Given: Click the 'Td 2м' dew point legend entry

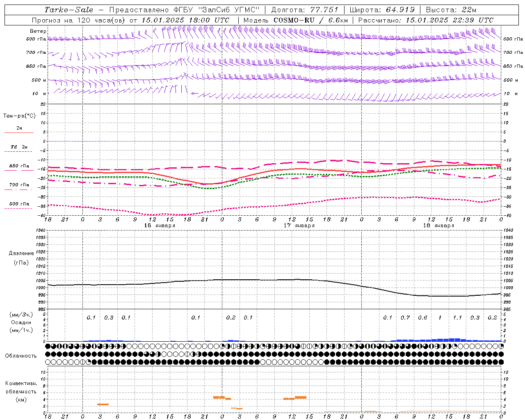Looking at the screenshot, I should (x=19, y=147).
